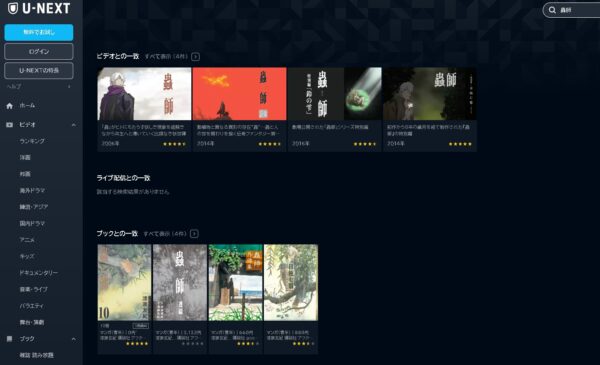Click the search magnifier icon

pyautogui.click(x=552, y=10)
